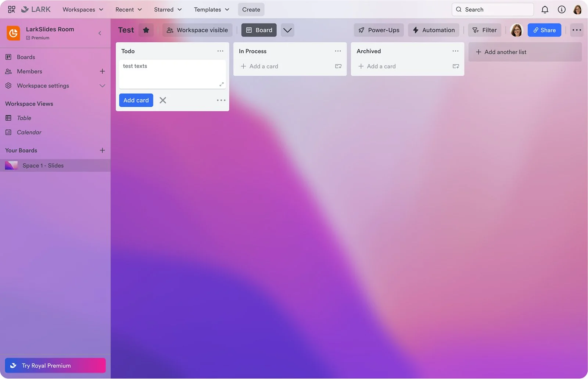
Task: Click the Workspace Views heading
Action: [29, 104]
